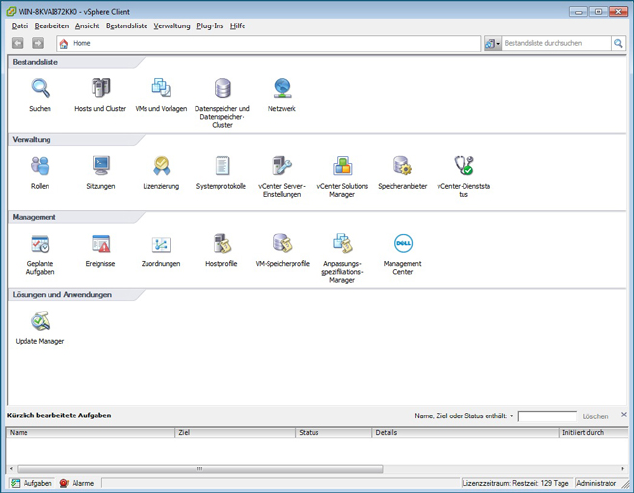Open the Ansicht menu
Viewport: 634px width, 493px height.
[x=87, y=26]
